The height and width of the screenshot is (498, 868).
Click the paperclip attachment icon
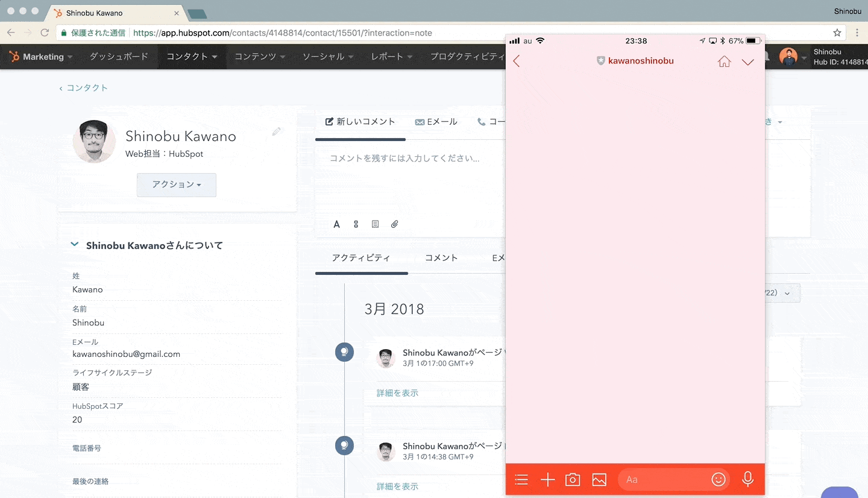pyautogui.click(x=394, y=224)
